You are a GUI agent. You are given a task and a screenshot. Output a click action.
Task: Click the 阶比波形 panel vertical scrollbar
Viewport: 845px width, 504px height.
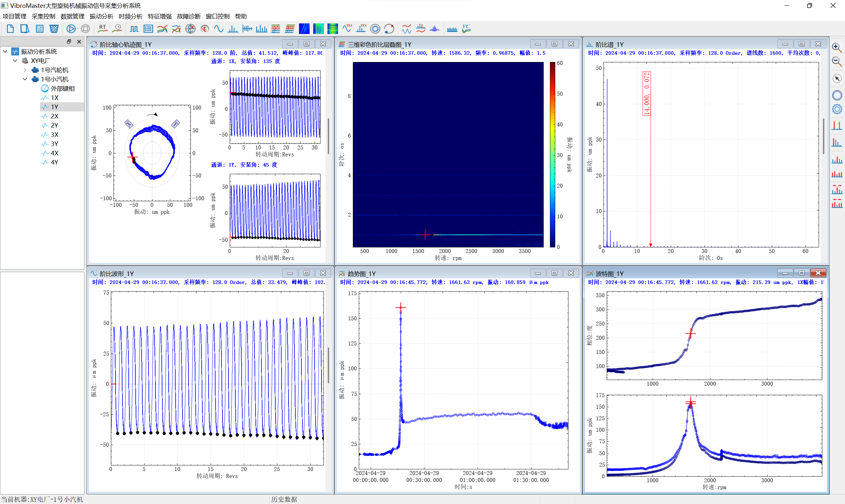click(328, 365)
